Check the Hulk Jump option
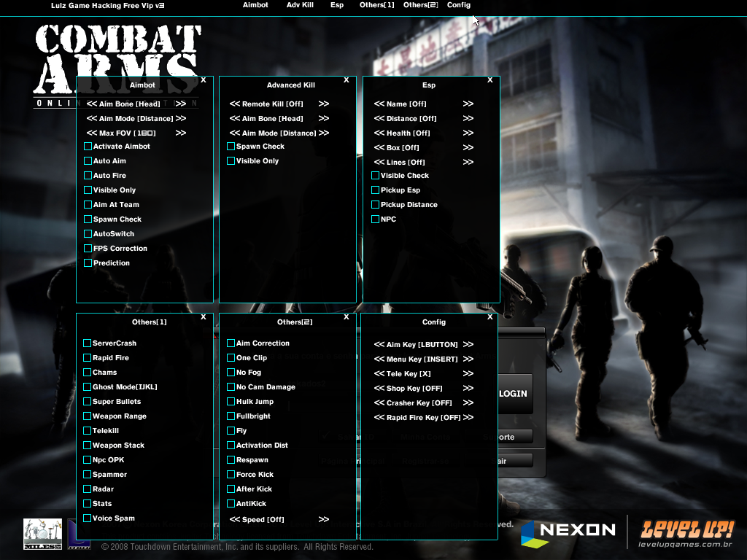Screen dimensions: 747x560 (x=231, y=402)
